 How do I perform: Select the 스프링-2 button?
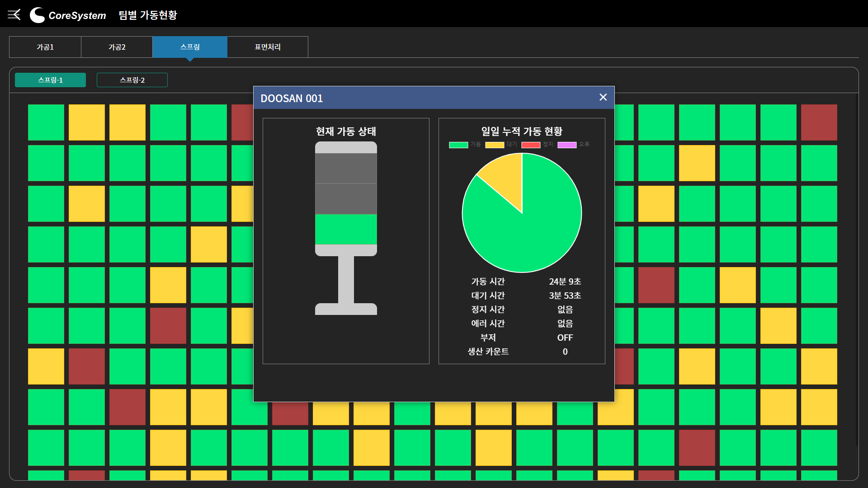pyautogui.click(x=132, y=80)
